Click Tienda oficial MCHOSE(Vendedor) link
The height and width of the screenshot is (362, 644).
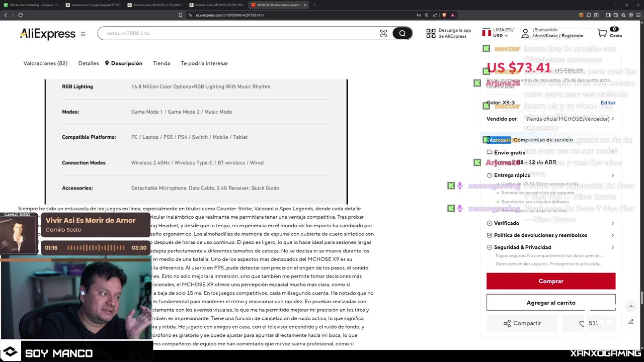568,119
